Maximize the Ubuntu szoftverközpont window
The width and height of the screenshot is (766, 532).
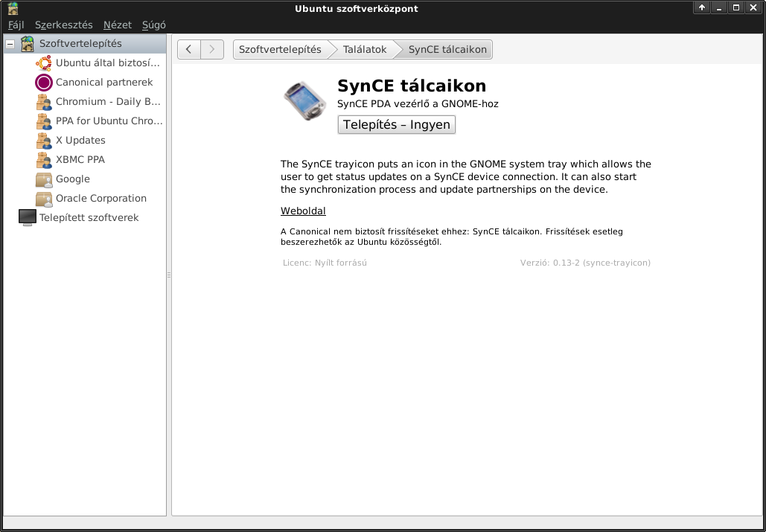pyautogui.click(x=736, y=7)
